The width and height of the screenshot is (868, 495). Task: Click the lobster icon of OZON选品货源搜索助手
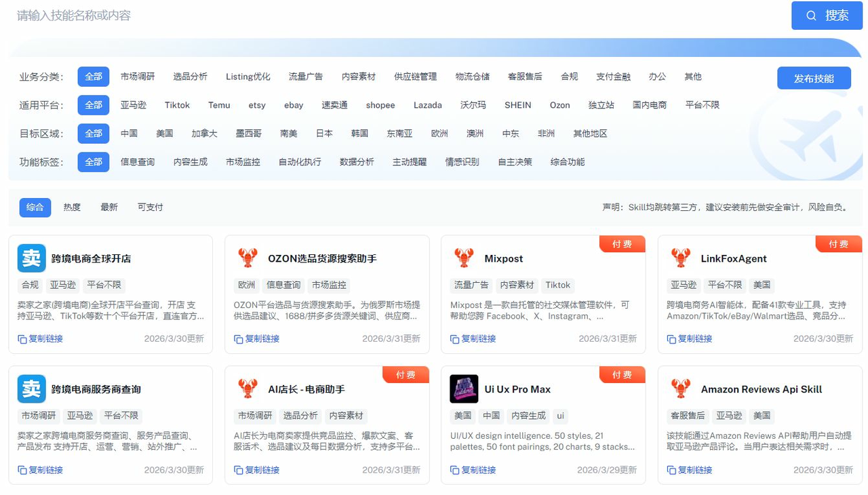click(248, 258)
